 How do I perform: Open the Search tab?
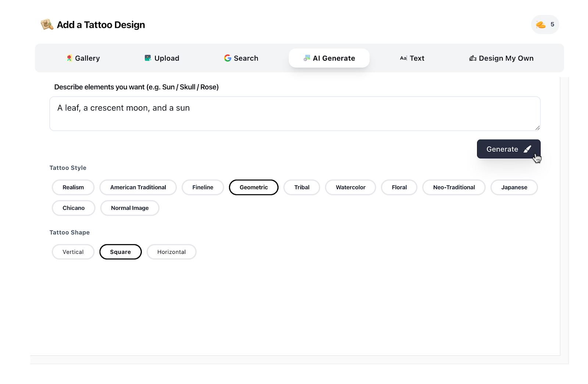pos(241,58)
